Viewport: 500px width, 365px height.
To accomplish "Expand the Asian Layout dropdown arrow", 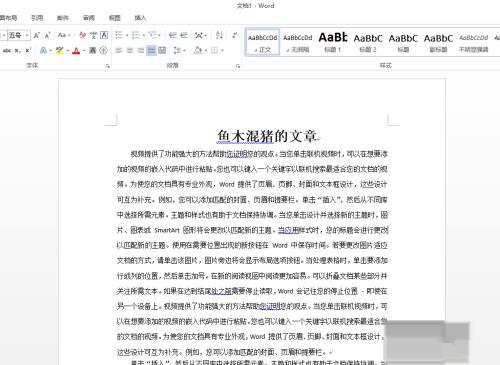I will pos(206,35).
